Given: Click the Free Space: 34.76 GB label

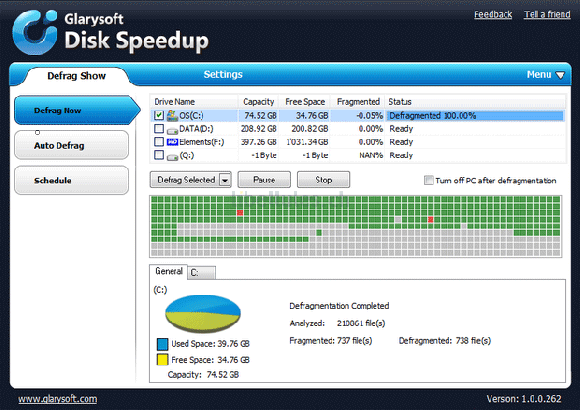Looking at the screenshot, I should [x=210, y=360].
